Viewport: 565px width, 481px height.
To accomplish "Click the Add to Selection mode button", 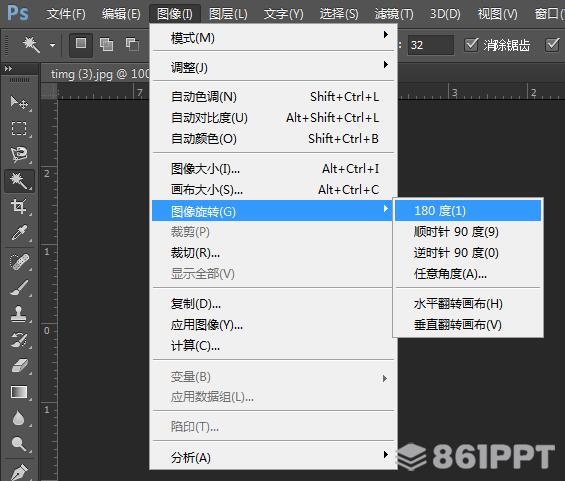I will (x=106, y=45).
